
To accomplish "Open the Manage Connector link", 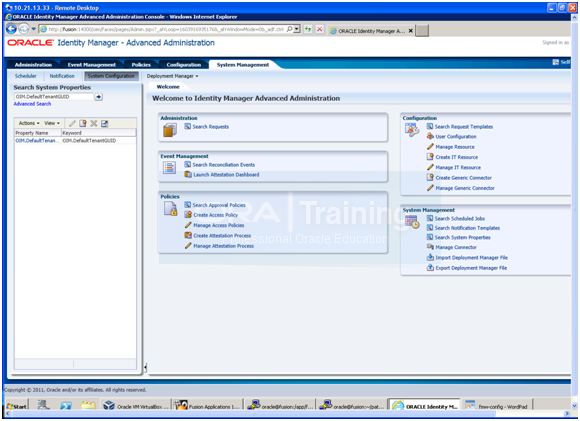I will coord(456,247).
